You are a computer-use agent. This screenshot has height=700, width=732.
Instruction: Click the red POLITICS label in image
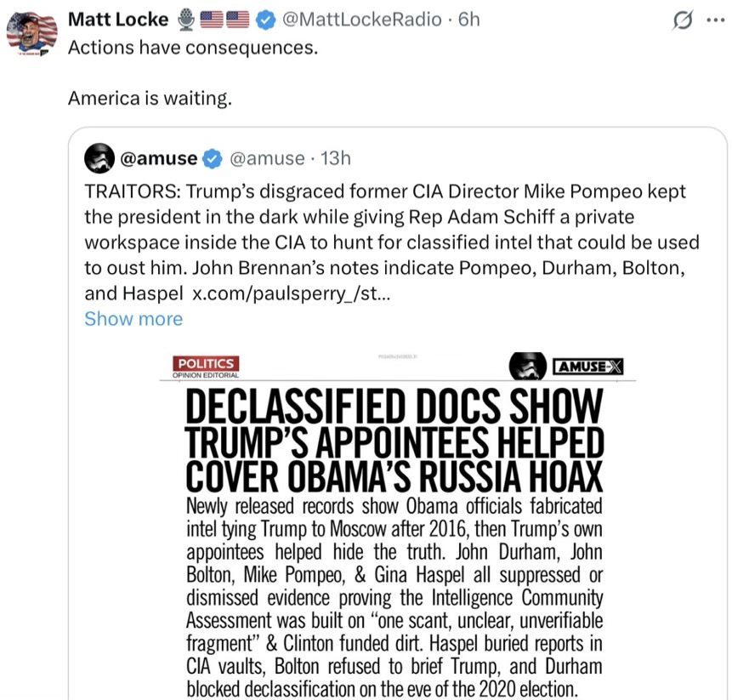click(x=205, y=364)
